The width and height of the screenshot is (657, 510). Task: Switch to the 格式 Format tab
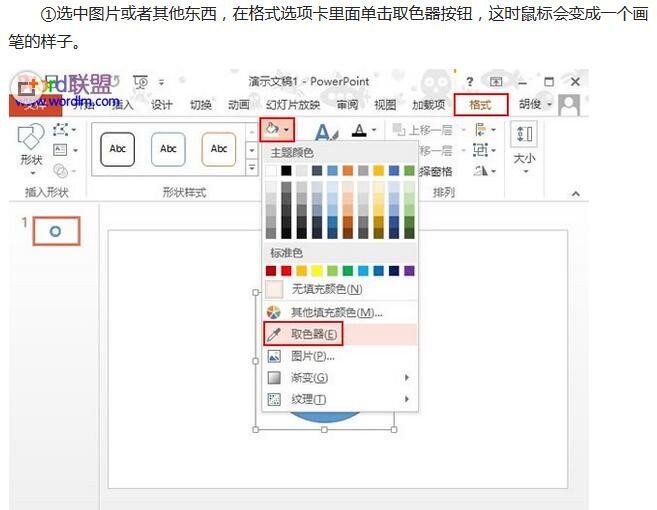tap(481, 104)
